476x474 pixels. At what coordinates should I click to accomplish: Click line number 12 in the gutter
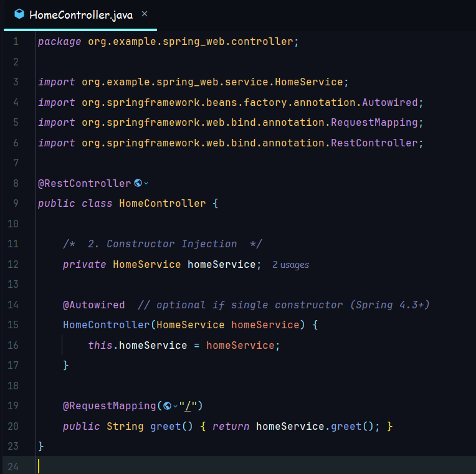(x=13, y=264)
